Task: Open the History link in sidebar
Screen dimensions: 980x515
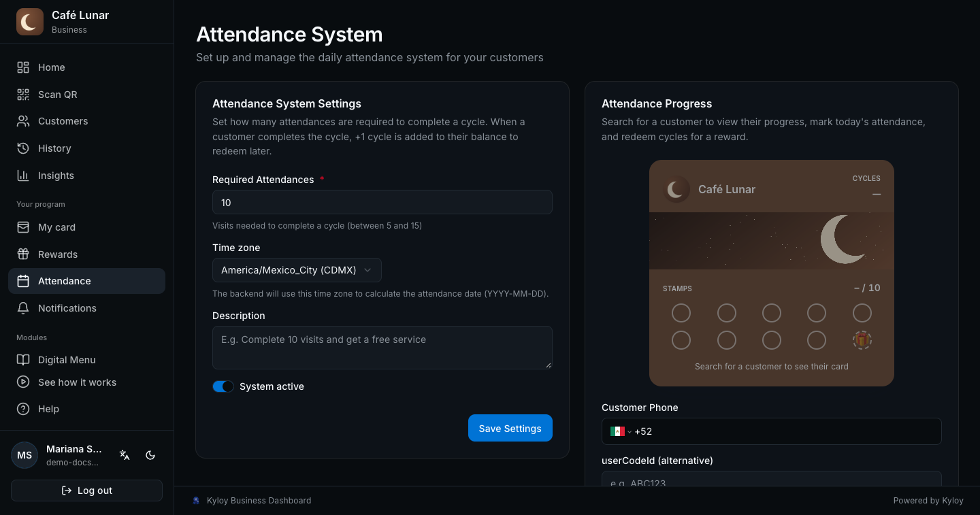Action: pos(86,148)
